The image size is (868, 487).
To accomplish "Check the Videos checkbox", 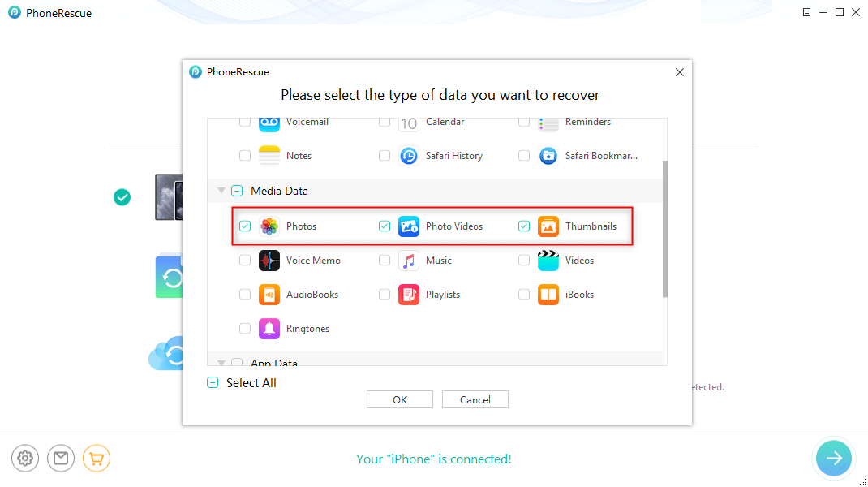I will 524,261.
